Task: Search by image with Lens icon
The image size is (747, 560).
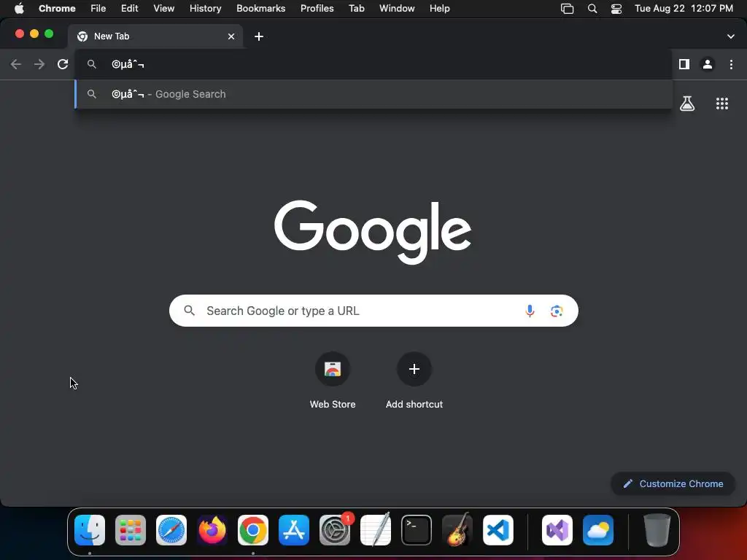Action: (557, 311)
